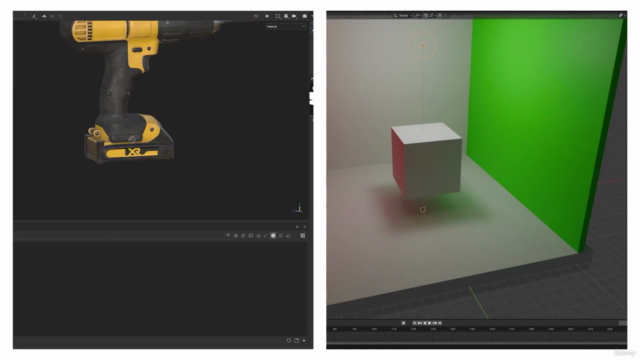Click the XYZ axis gizmo in painter viewport
Screen dimensions: 640x360
click(298, 208)
